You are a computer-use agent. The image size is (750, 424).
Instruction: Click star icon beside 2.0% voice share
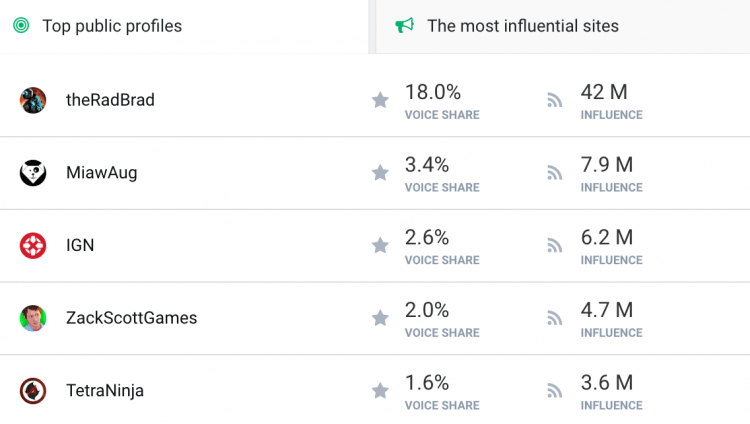point(380,318)
